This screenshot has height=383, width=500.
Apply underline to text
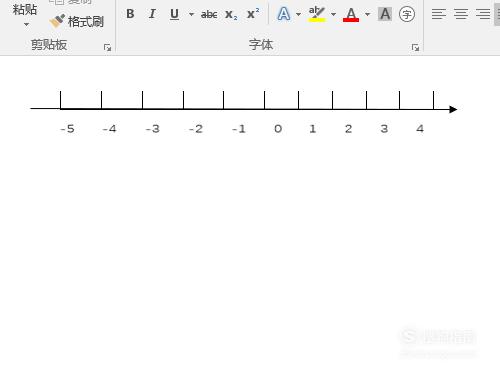click(x=174, y=14)
